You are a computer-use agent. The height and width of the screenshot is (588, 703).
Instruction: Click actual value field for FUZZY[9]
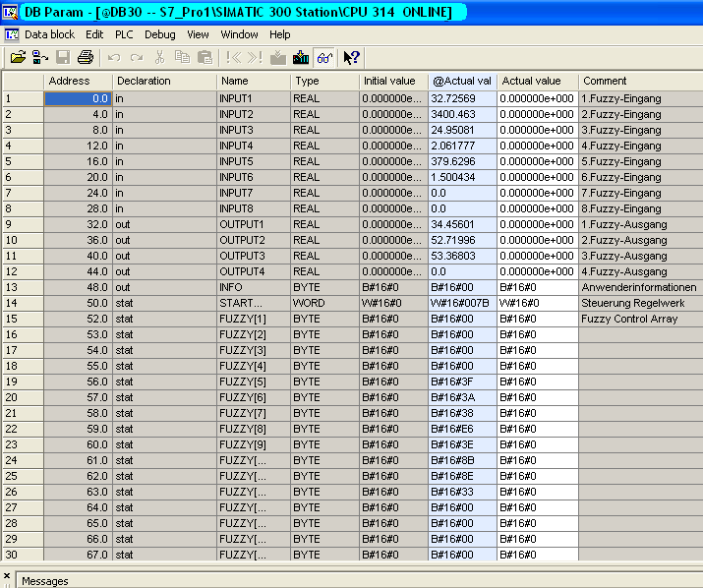[x=538, y=444]
